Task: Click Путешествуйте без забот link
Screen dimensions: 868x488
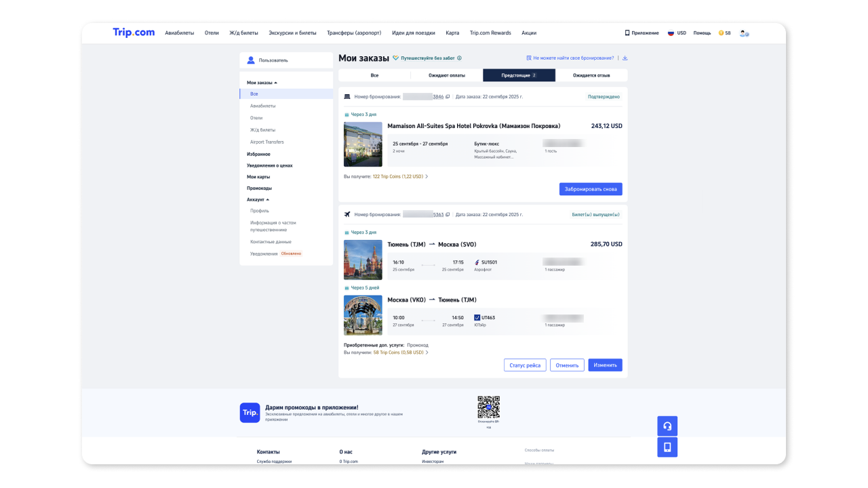Action: [427, 58]
